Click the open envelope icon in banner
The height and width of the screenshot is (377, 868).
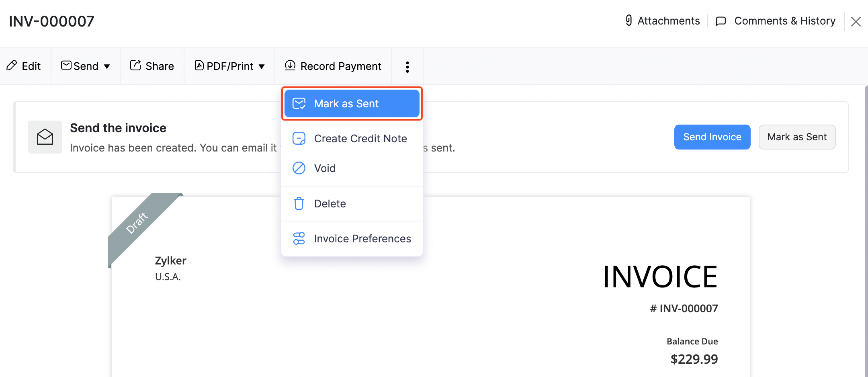45,137
